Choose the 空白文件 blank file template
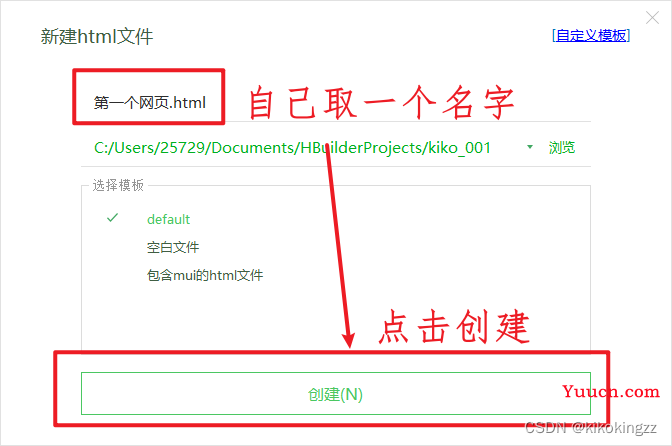The image size is (672, 446). 173,247
